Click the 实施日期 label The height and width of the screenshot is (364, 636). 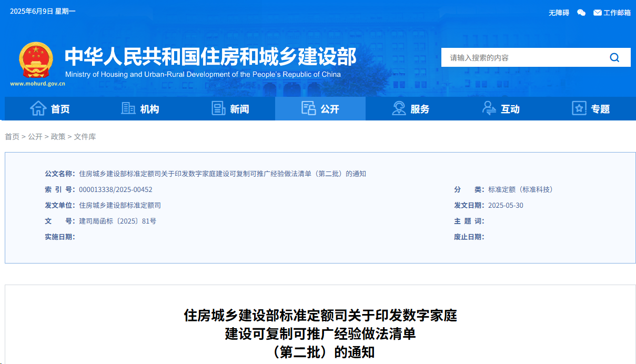coord(59,237)
